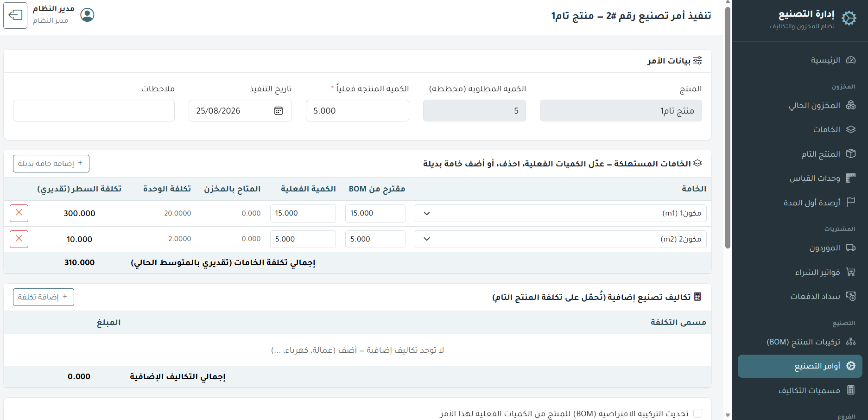Edit actual quantity 15.000 for مكون1

303,213
